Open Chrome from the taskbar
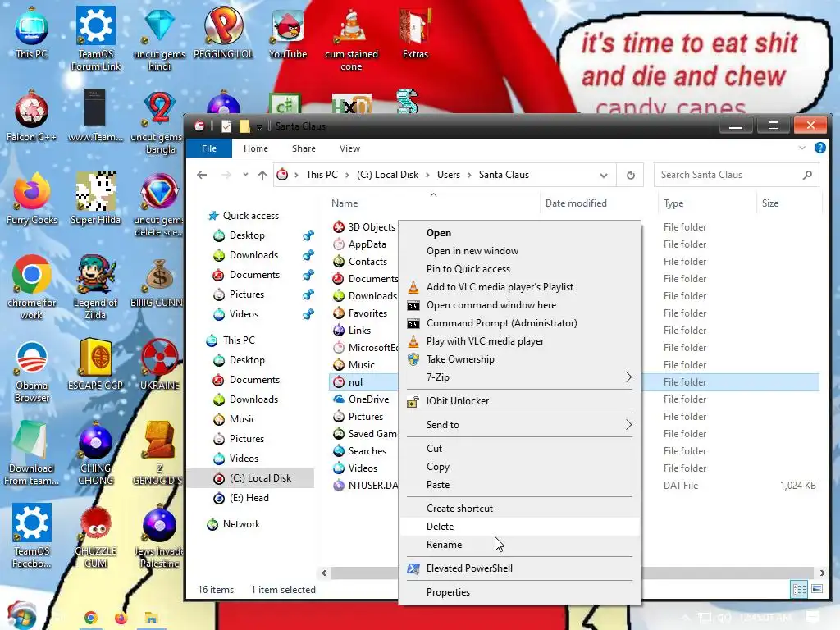This screenshot has width=840, height=630. [90, 618]
